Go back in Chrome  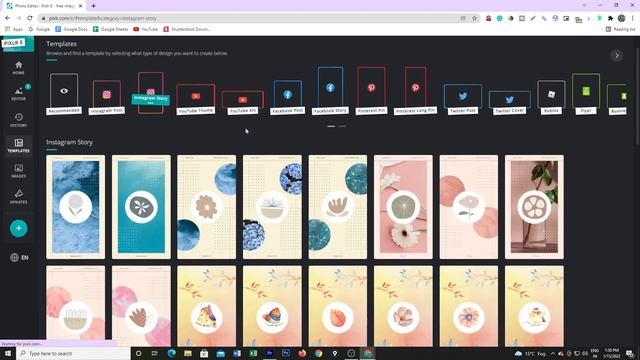click(x=8, y=18)
